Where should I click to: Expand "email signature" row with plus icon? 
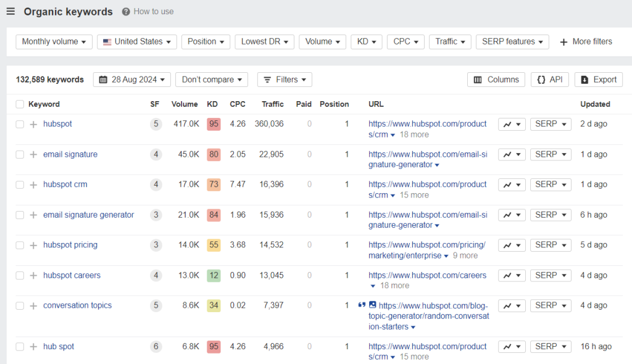[33, 154]
